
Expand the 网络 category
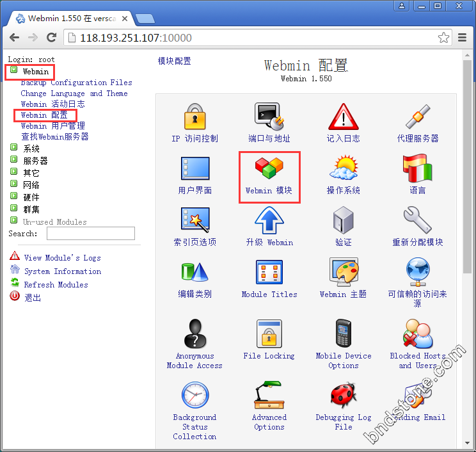(13, 184)
